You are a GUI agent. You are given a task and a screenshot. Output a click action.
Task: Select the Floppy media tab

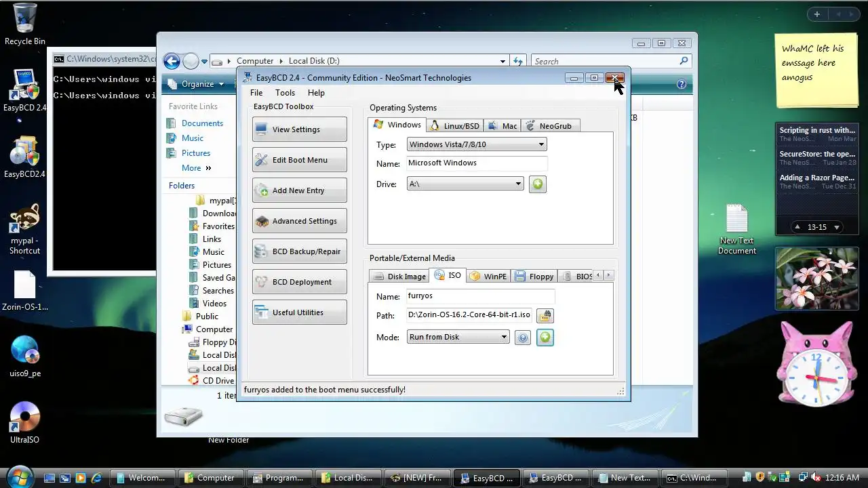pos(534,276)
